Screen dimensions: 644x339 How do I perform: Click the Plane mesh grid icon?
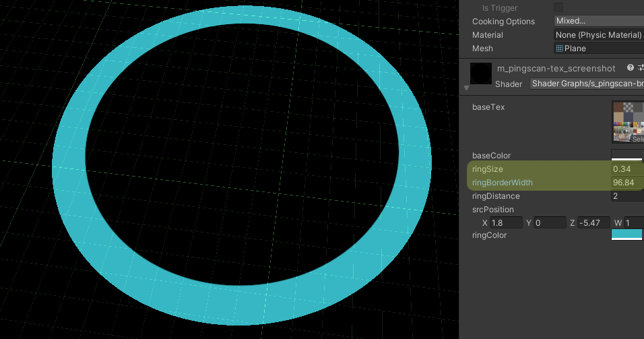[x=559, y=49]
